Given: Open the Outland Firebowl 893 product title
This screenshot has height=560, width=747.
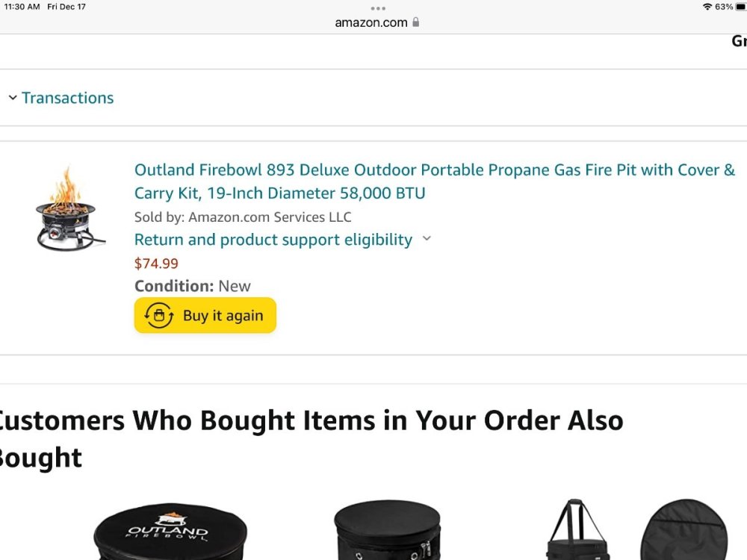Looking at the screenshot, I should 434,181.
